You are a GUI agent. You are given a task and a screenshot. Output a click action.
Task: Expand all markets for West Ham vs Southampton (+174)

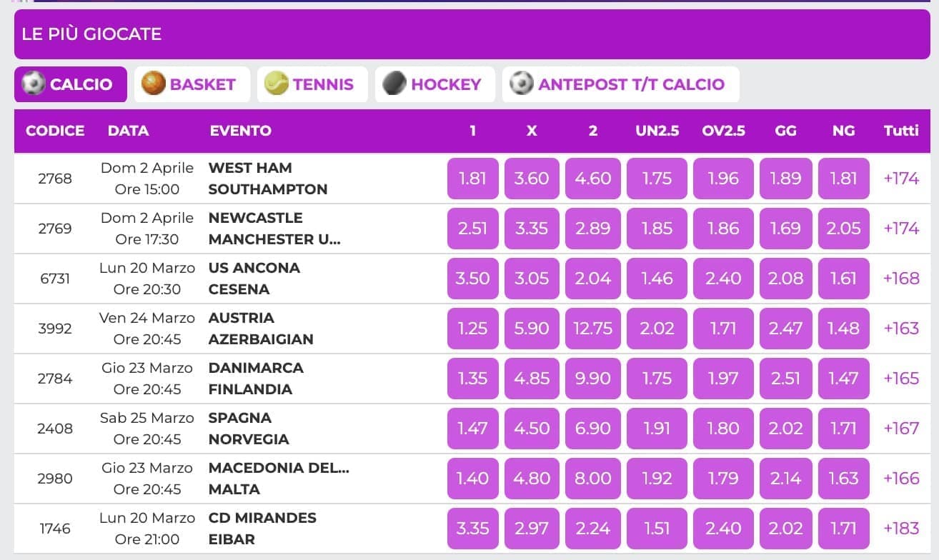pyautogui.click(x=901, y=179)
